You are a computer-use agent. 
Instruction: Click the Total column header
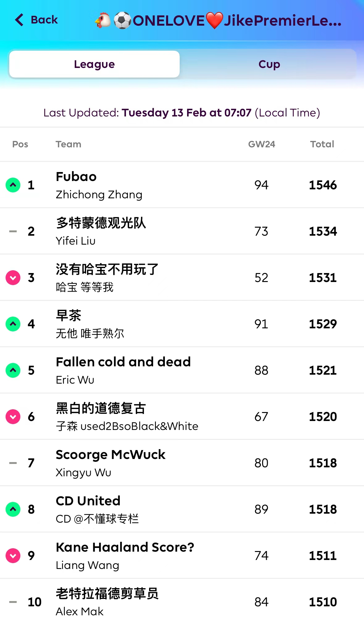322,144
